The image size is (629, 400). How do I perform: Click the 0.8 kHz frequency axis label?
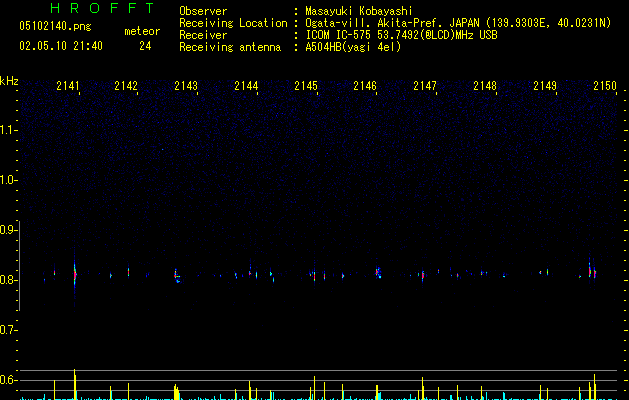pos(8,280)
